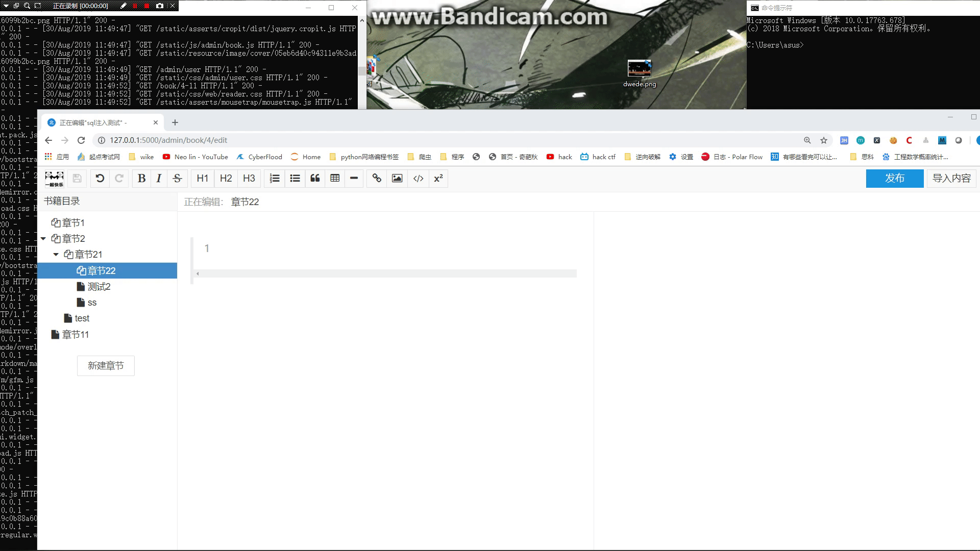This screenshot has height=551, width=980.
Task: Collapse the 章节2 tree node
Action: tap(43, 238)
